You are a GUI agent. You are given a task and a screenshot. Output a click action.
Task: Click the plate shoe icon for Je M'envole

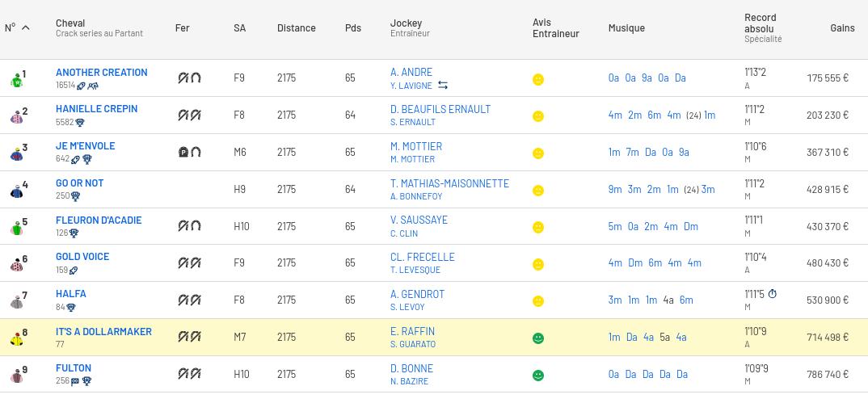(183, 152)
